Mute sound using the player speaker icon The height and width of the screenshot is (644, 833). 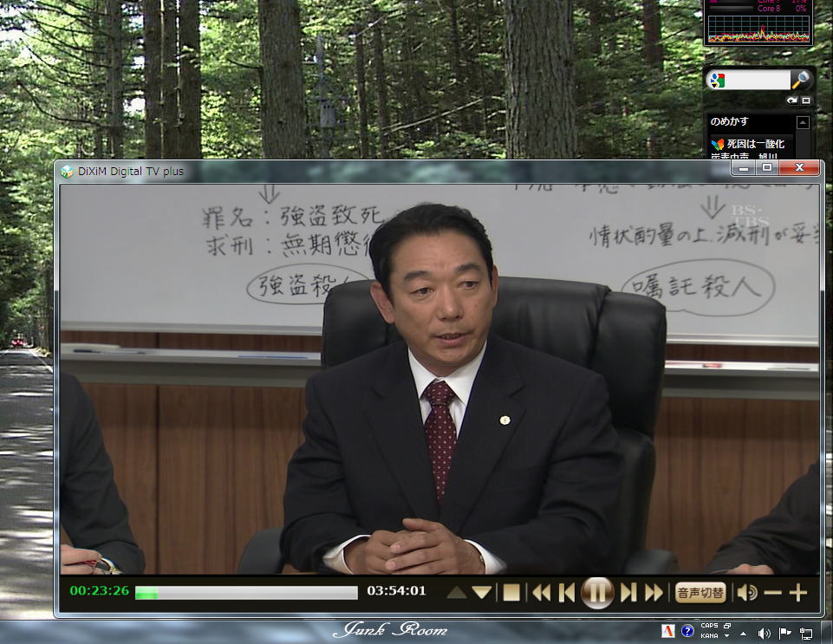pyautogui.click(x=747, y=593)
